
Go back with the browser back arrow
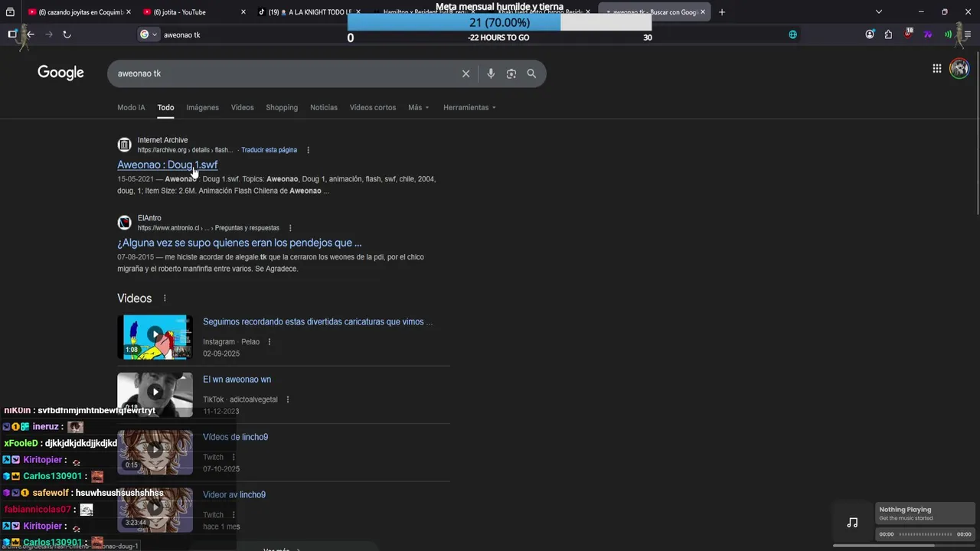tap(31, 34)
